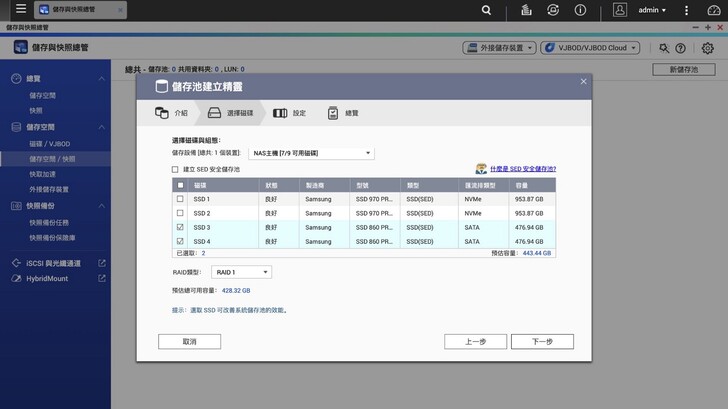The height and width of the screenshot is (409, 728).
Task: Uncheck the SSD 3 disk checkbox
Action: tap(180, 227)
